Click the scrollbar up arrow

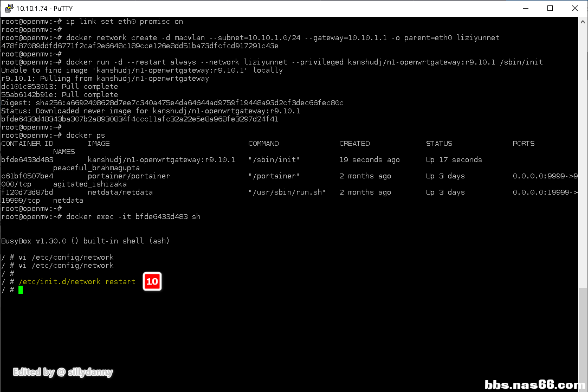coord(583,22)
